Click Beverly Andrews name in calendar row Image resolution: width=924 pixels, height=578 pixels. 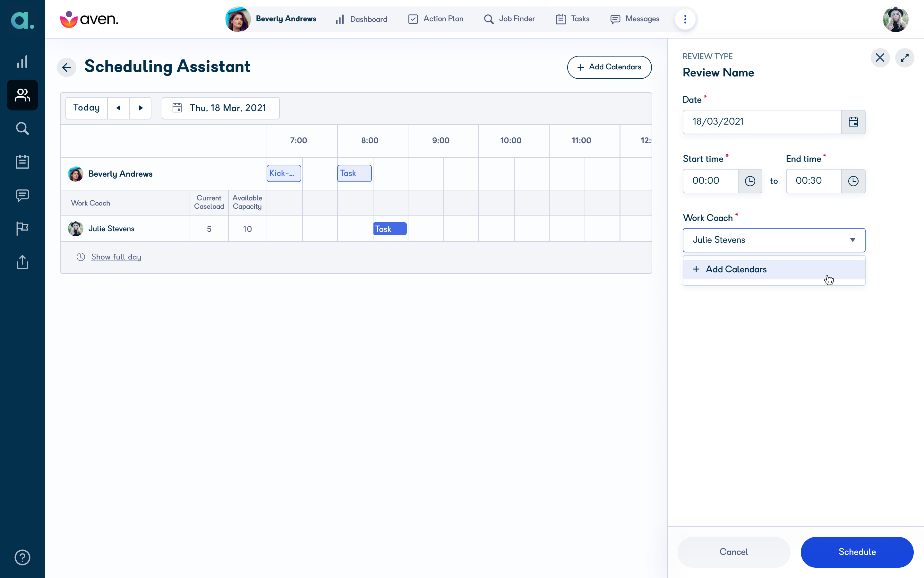click(120, 174)
